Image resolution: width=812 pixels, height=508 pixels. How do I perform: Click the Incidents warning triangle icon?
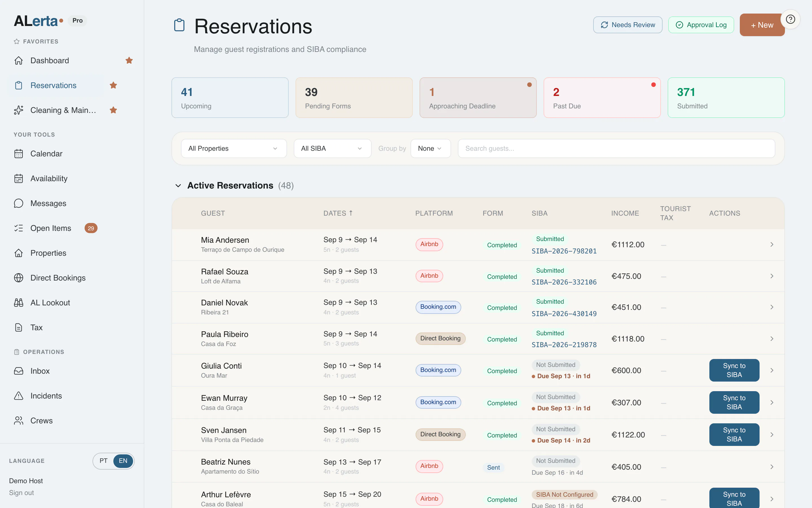[19, 396]
